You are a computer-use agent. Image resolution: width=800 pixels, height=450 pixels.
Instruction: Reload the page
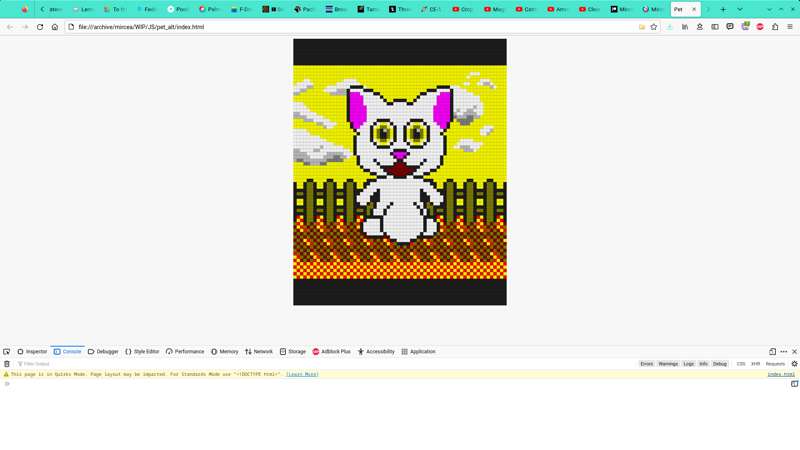click(x=40, y=27)
